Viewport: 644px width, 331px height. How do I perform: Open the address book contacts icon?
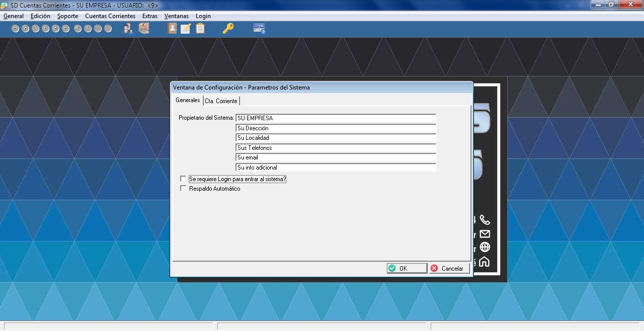point(172,29)
